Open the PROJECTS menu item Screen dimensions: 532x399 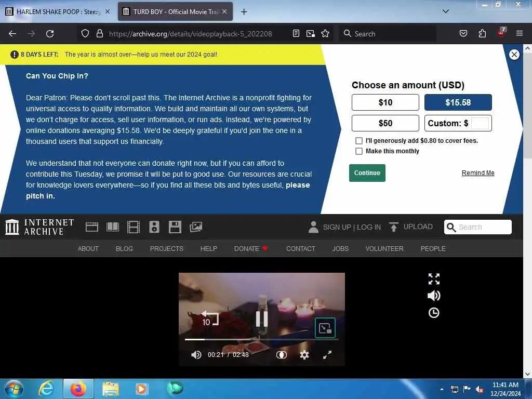tap(167, 249)
